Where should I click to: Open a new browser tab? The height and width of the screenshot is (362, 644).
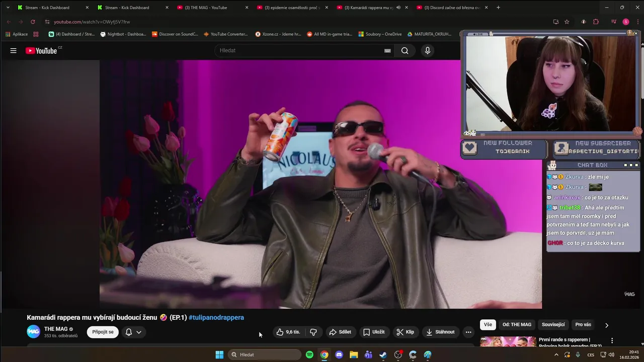[x=498, y=8]
